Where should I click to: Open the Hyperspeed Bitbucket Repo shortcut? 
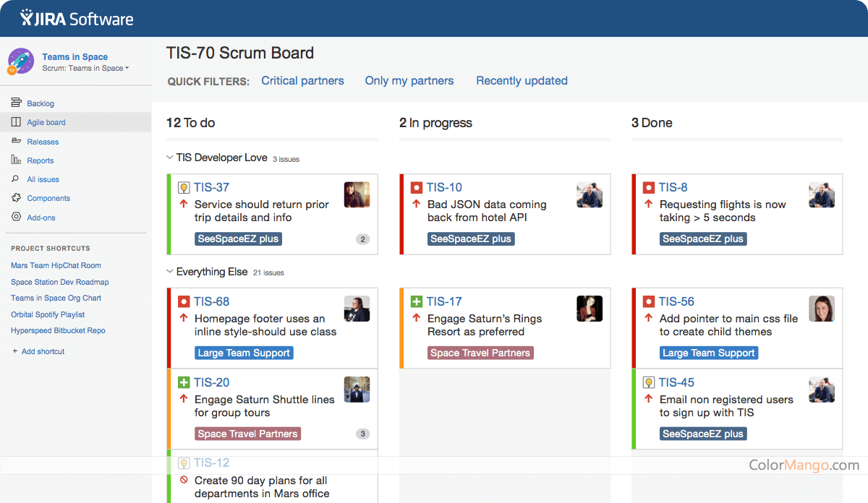(58, 330)
